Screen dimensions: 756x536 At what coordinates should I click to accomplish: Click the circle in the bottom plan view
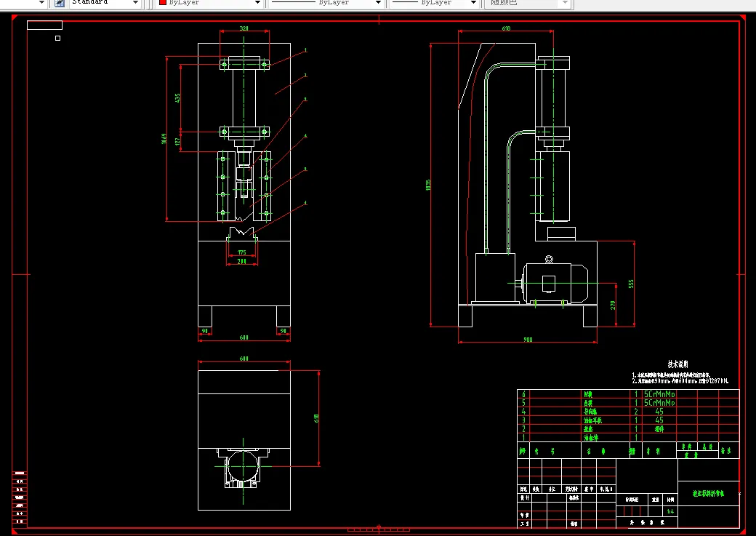pos(243,466)
